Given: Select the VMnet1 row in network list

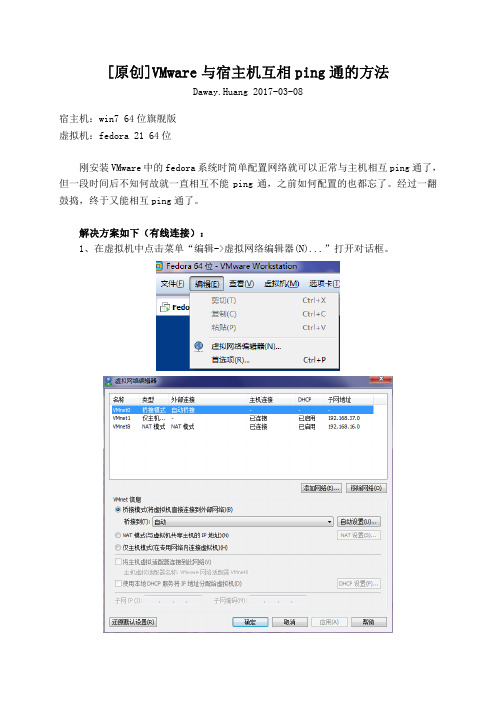Looking at the screenshot, I should [x=242, y=418].
